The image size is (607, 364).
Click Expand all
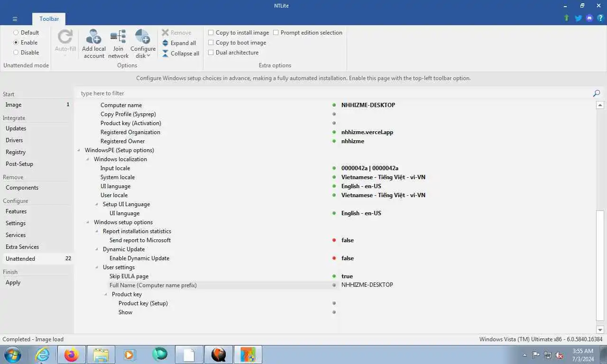[x=179, y=43]
